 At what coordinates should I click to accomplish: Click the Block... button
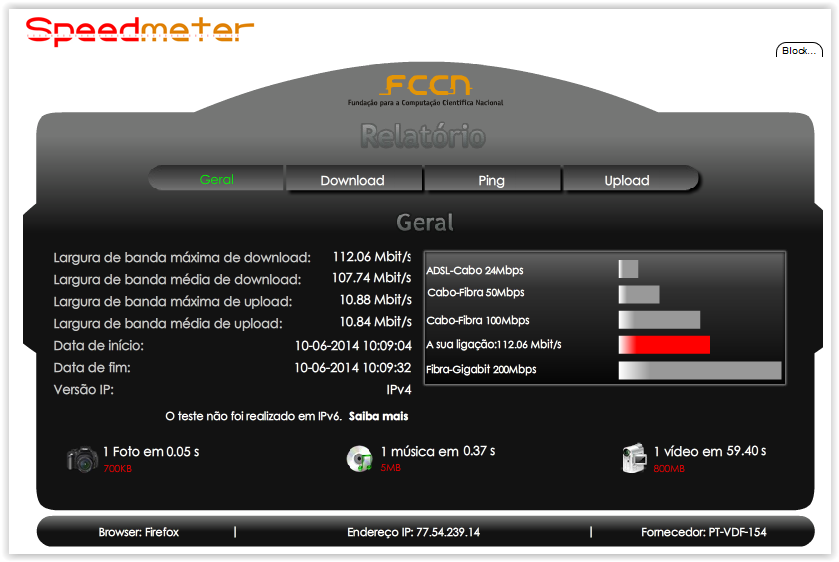click(799, 50)
